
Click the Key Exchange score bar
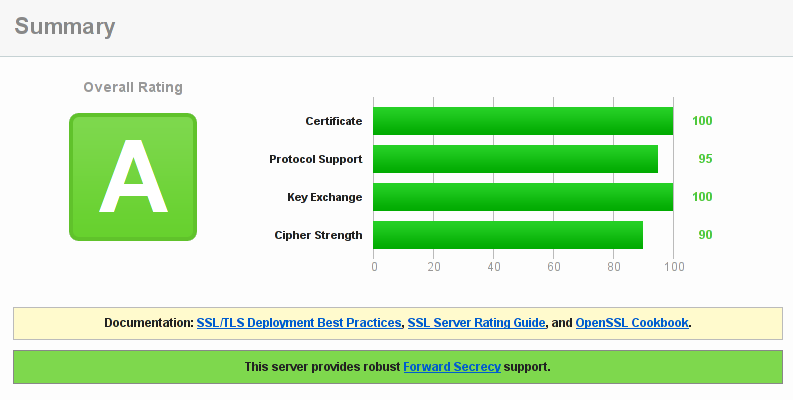[x=523, y=197]
